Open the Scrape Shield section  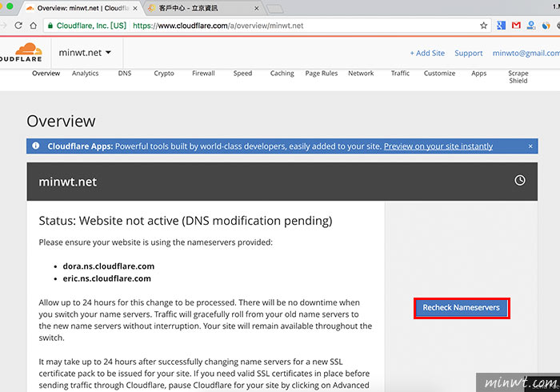(518, 77)
